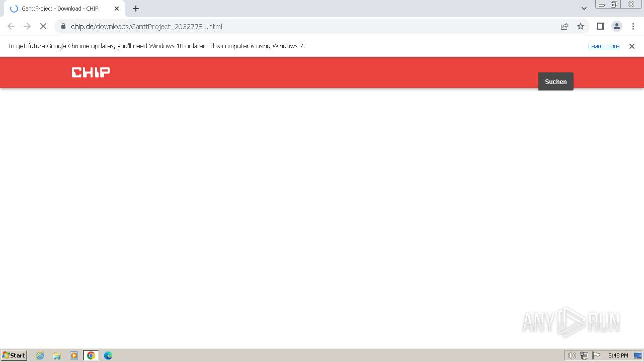The width and height of the screenshot is (644, 362).
Task: Close the GanttProject tab
Action: (117, 9)
